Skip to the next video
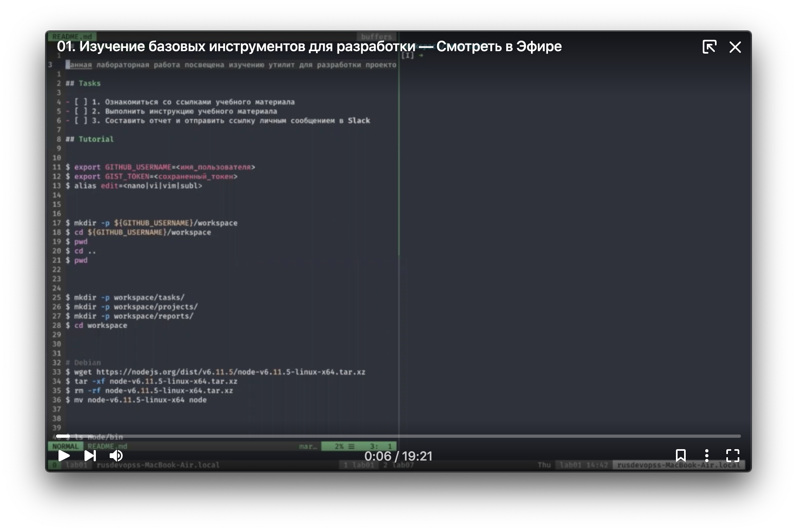 click(x=90, y=456)
